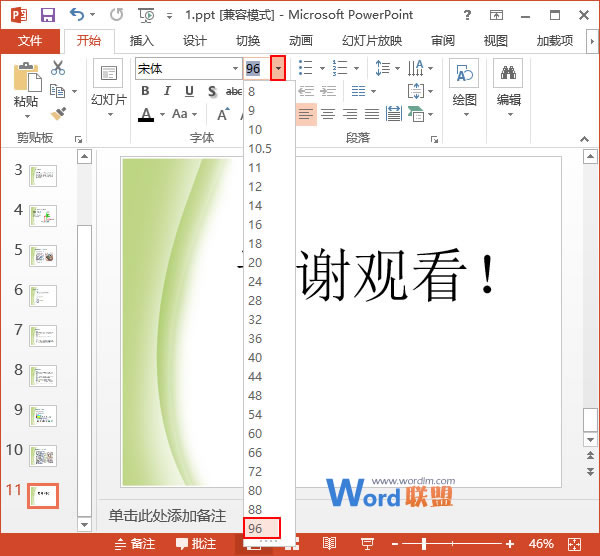This screenshot has width=600, height=556.
Task: Open the Editing (编辑) binoculars menu
Action: [508, 87]
